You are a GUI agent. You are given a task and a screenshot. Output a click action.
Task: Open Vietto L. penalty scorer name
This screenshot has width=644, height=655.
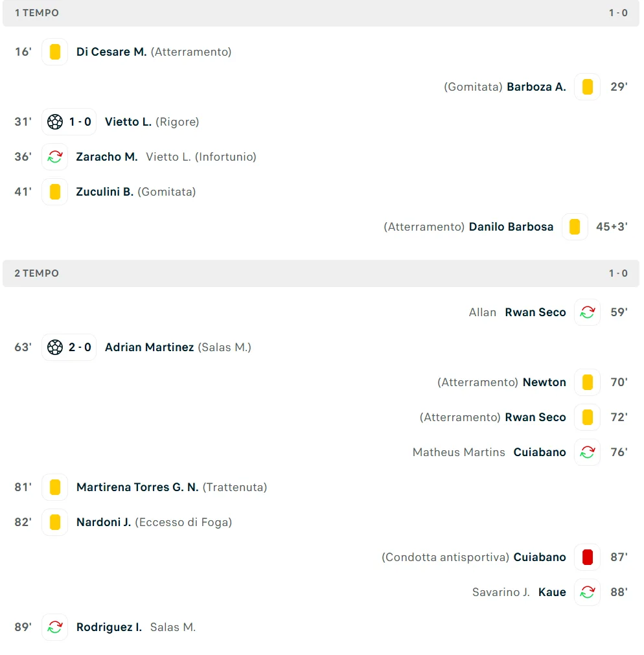[128, 122]
